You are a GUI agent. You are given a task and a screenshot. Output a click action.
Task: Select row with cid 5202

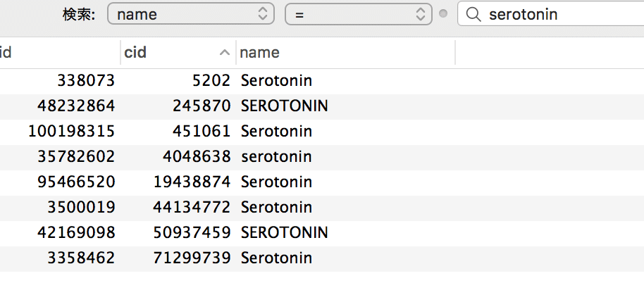pos(322,81)
